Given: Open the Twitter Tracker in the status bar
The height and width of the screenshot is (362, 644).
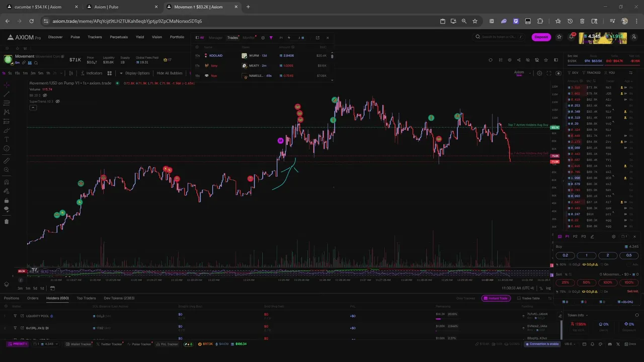Looking at the screenshot, I should (110, 344).
